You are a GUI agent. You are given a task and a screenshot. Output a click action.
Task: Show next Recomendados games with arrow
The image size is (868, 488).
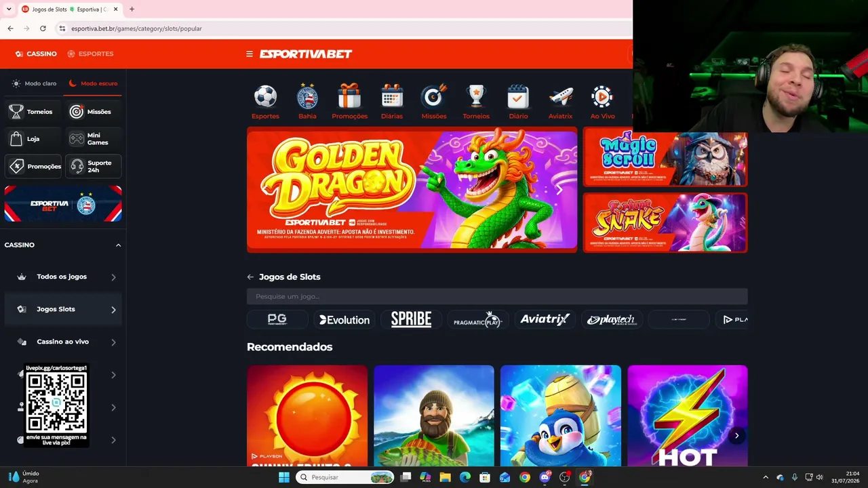tap(736, 436)
